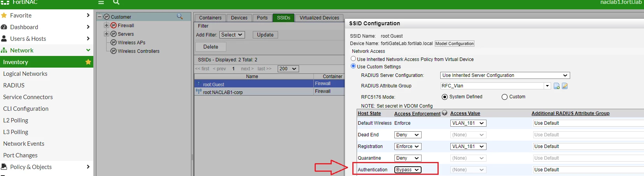The height and width of the screenshot is (176, 644).
Task: Open Dead End Deny enforcement dropdown
Action: click(408, 135)
